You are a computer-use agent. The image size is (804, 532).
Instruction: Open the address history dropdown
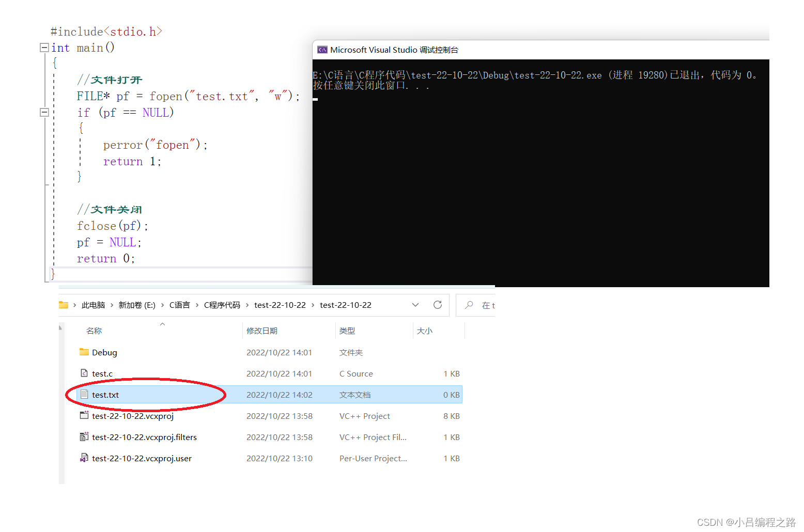coord(415,305)
